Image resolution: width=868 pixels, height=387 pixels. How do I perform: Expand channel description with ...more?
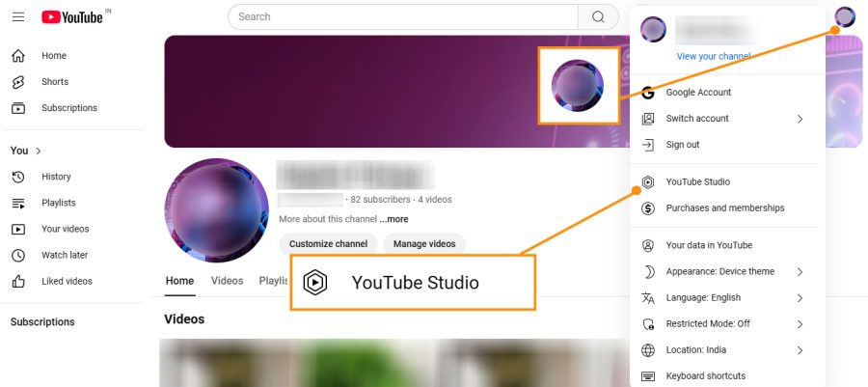tap(393, 219)
